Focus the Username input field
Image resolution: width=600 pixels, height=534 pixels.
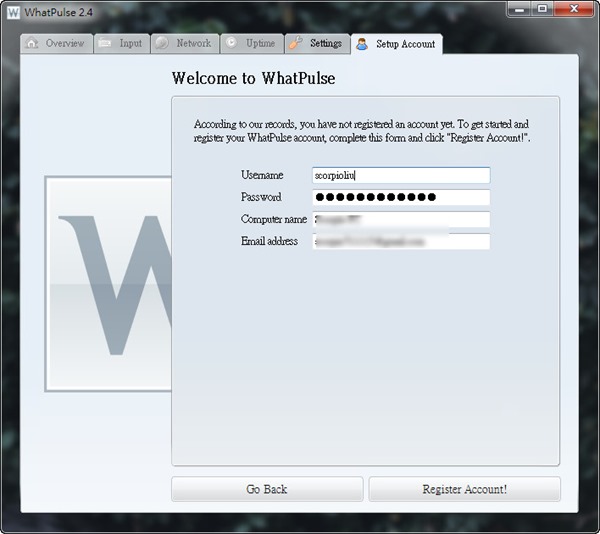[x=401, y=175]
